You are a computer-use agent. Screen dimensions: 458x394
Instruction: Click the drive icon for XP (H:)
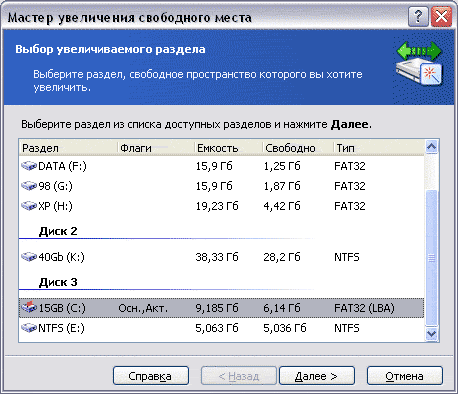[x=29, y=206]
